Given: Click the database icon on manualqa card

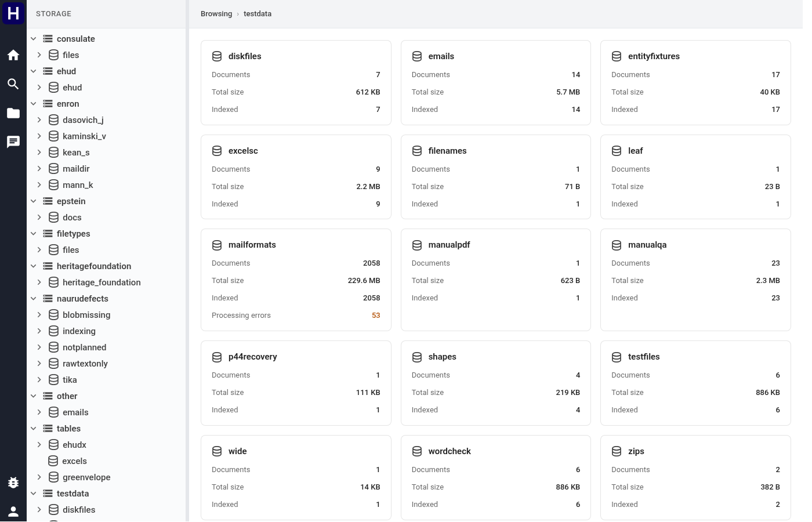Looking at the screenshot, I should point(617,245).
